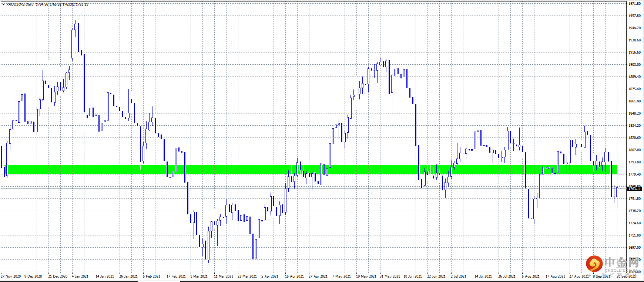
Task: Click the 14 Jul 2021 date label
Action: [483, 276]
